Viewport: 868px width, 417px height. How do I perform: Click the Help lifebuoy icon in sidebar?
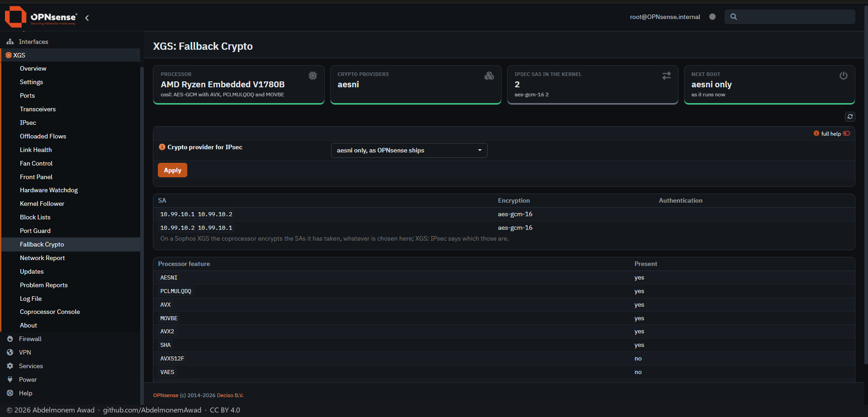tap(10, 393)
